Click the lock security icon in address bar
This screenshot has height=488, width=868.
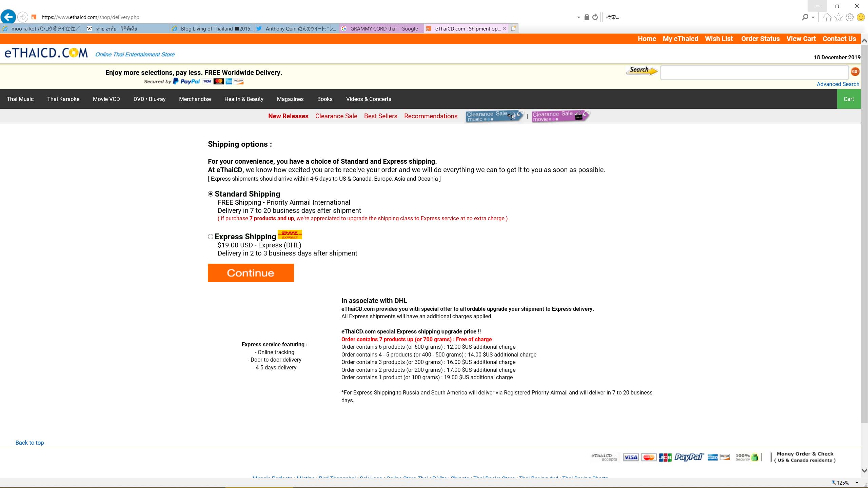click(587, 17)
